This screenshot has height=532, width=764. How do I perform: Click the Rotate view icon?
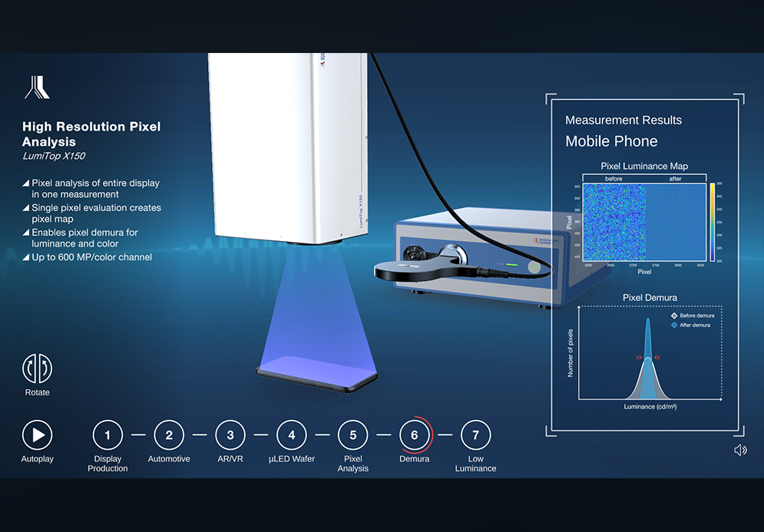[x=37, y=368]
